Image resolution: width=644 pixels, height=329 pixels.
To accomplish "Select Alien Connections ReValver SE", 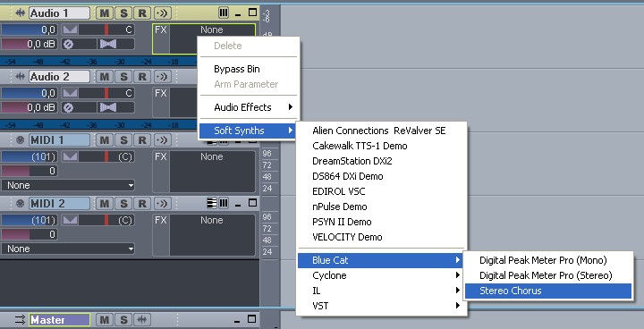I will [x=381, y=131].
